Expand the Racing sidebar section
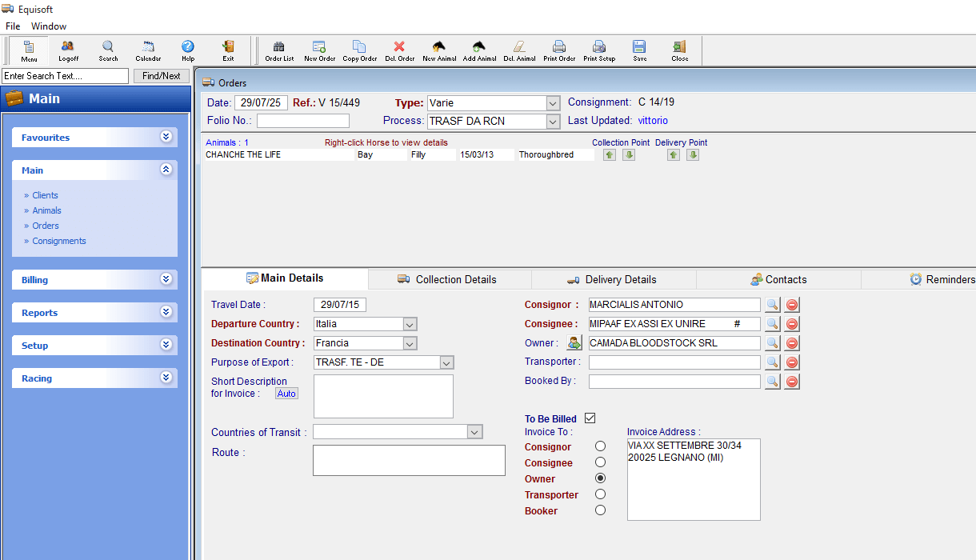976x560 pixels. tap(166, 378)
